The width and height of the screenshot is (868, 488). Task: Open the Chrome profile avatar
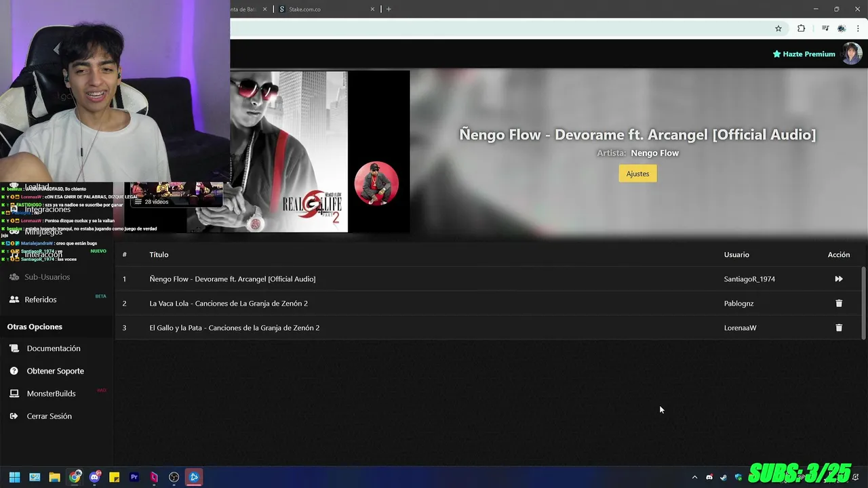842,28
